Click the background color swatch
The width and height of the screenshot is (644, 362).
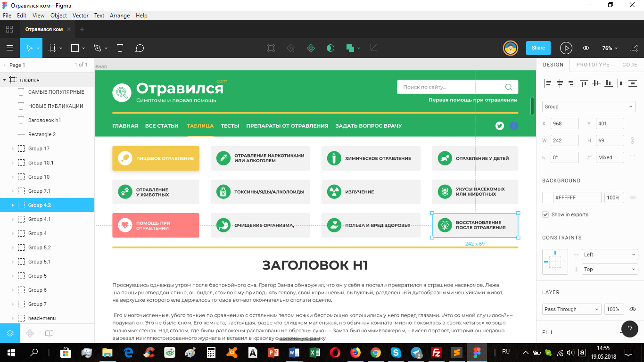point(548,197)
